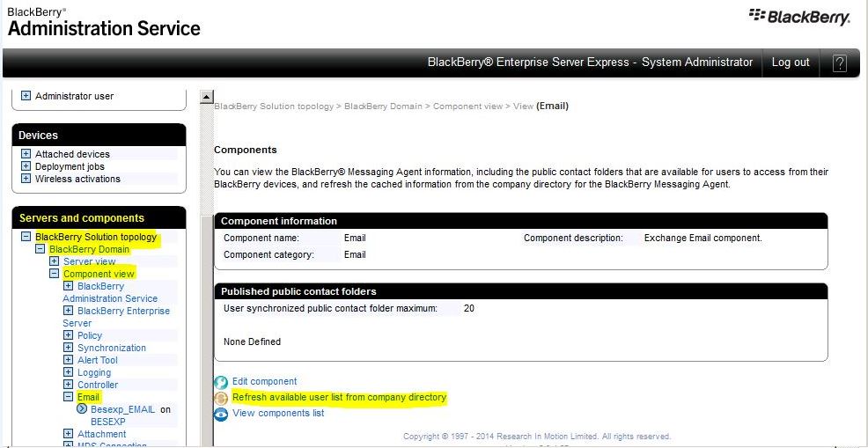868x448 pixels.
Task: Click breadcrumb View
Action: click(523, 106)
